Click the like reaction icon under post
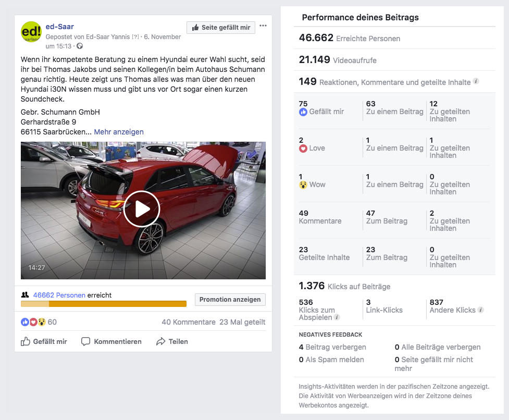Screen dimensions: 509x420 tap(24, 322)
